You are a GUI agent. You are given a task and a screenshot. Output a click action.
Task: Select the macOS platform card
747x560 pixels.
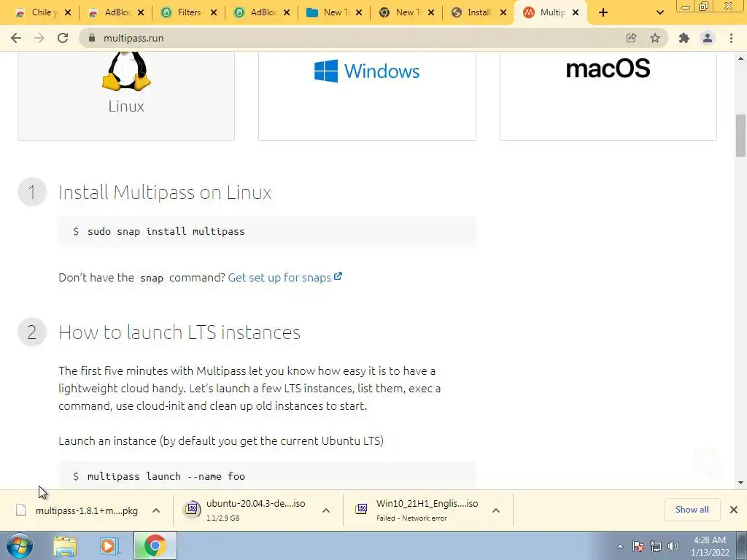coord(608,96)
